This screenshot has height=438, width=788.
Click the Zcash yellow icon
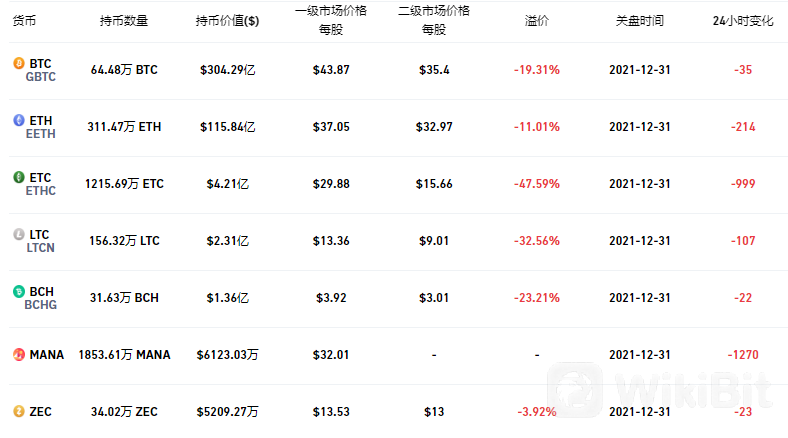click(19, 411)
